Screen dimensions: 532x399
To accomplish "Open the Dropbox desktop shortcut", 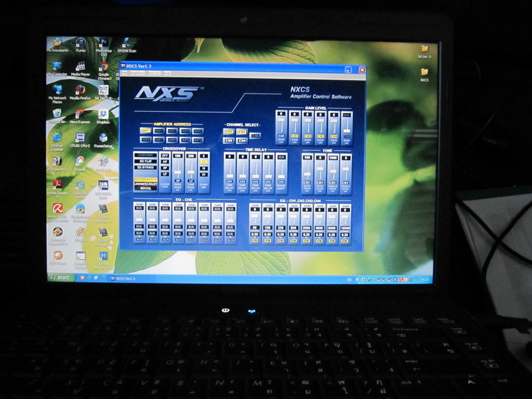I will point(103,116).
